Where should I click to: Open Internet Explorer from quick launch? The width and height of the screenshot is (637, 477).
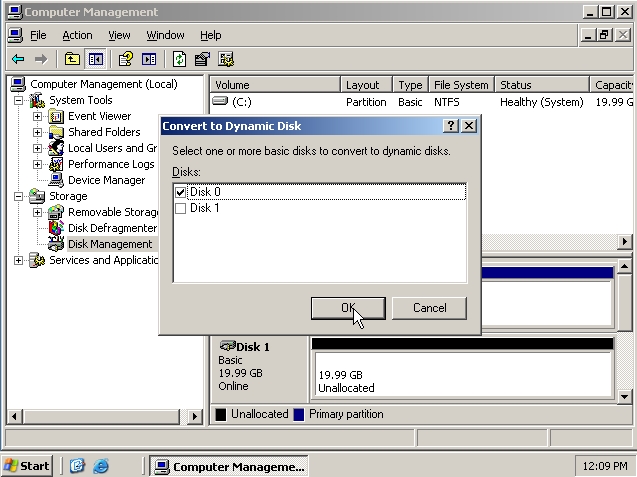101,466
